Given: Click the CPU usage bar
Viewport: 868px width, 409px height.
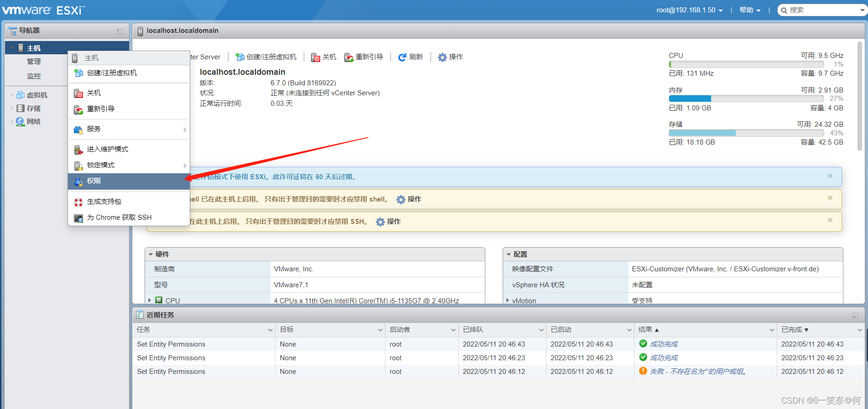Looking at the screenshot, I should coord(746,64).
